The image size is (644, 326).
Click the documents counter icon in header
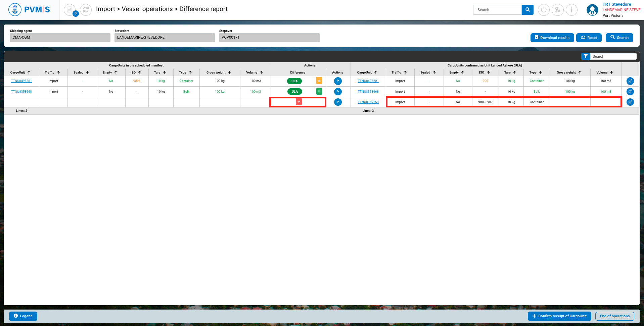click(x=70, y=10)
